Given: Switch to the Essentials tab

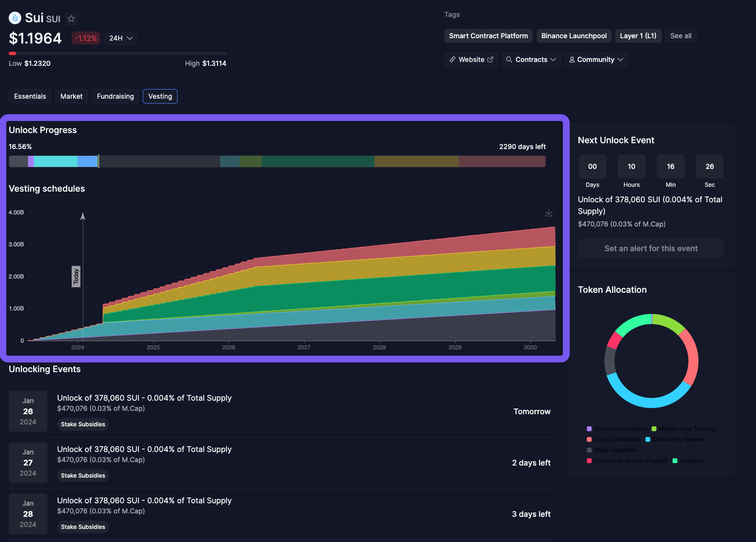Looking at the screenshot, I should point(30,96).
